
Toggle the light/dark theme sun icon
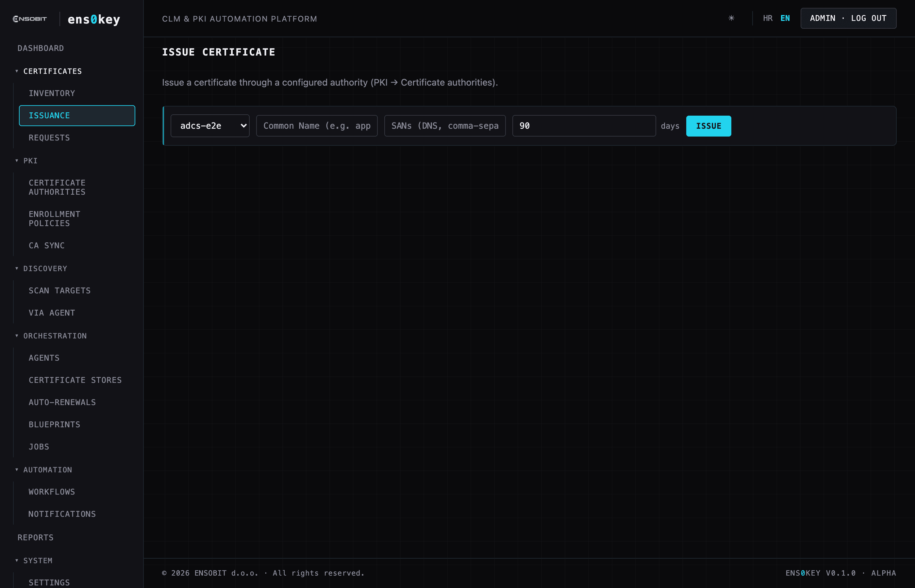(x=731, y=18)
